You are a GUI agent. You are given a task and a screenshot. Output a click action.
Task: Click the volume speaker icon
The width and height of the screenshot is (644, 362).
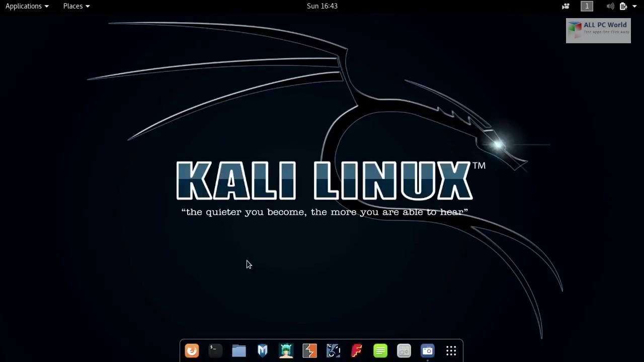point(610,6)
